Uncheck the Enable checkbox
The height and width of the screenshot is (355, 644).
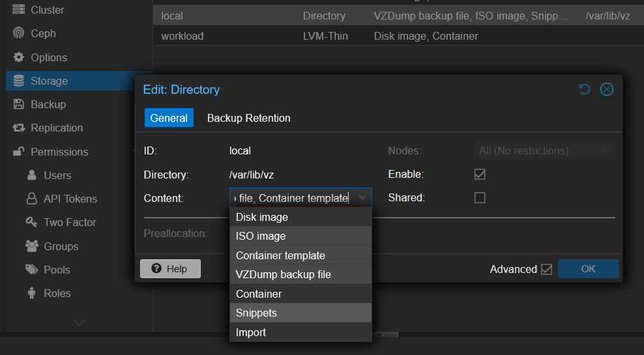pyautogui.click(x=480, y=175)
